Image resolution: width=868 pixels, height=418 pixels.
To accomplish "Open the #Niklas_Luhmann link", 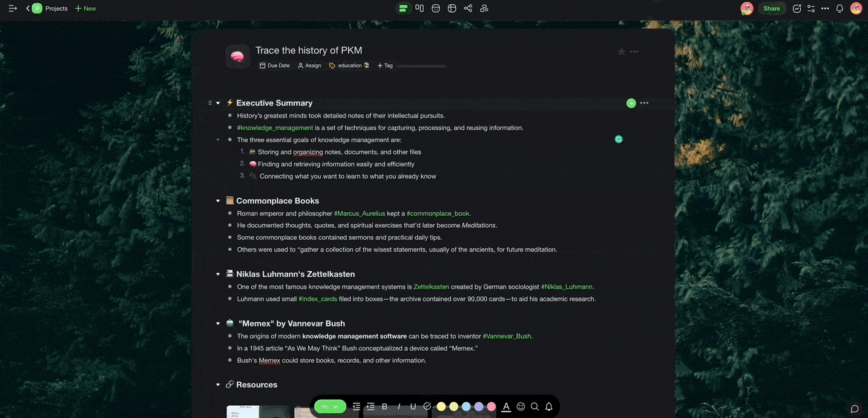I will point(567,287).
